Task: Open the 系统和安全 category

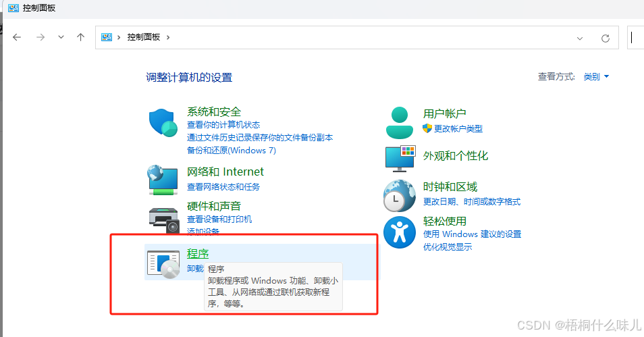Action: click(x=214, y=112)
